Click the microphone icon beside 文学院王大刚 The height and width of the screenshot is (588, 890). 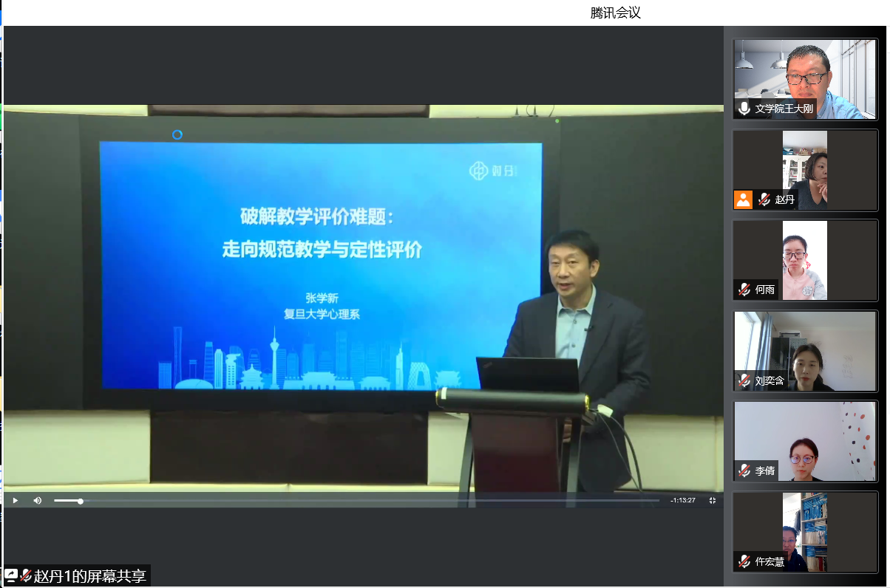point(744,109)
